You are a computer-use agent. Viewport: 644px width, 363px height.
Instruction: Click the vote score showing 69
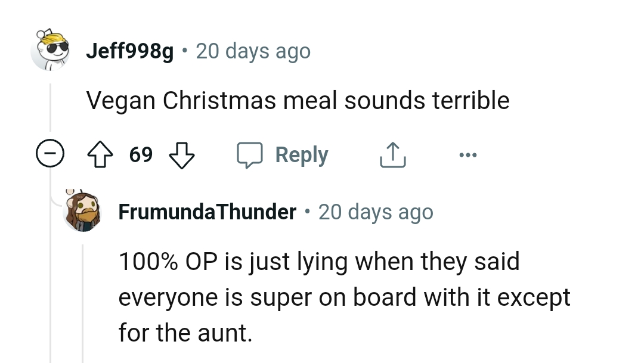[142, 154]
